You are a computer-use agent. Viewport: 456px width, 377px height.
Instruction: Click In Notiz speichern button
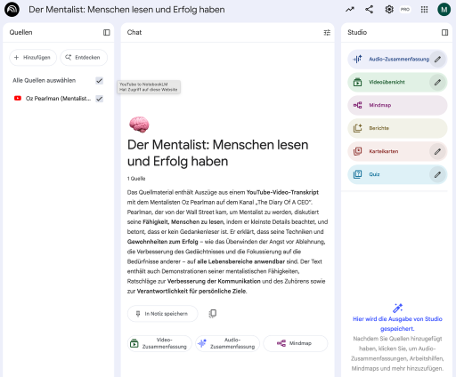[163, 314]
